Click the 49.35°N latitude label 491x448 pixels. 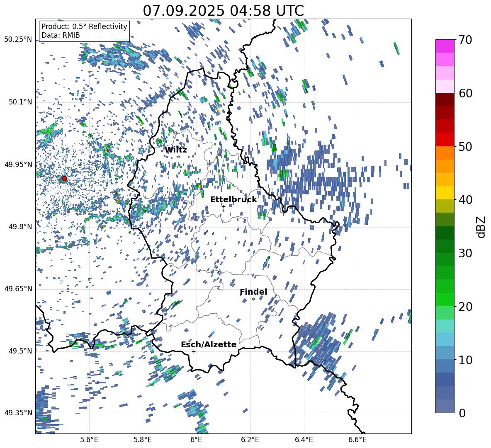coord(18,413)
